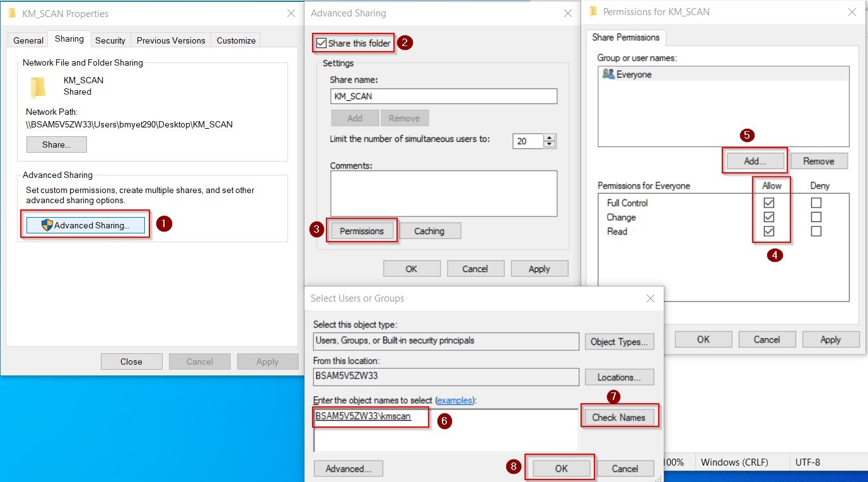Open the Locations picker

(x=619, y=377)
